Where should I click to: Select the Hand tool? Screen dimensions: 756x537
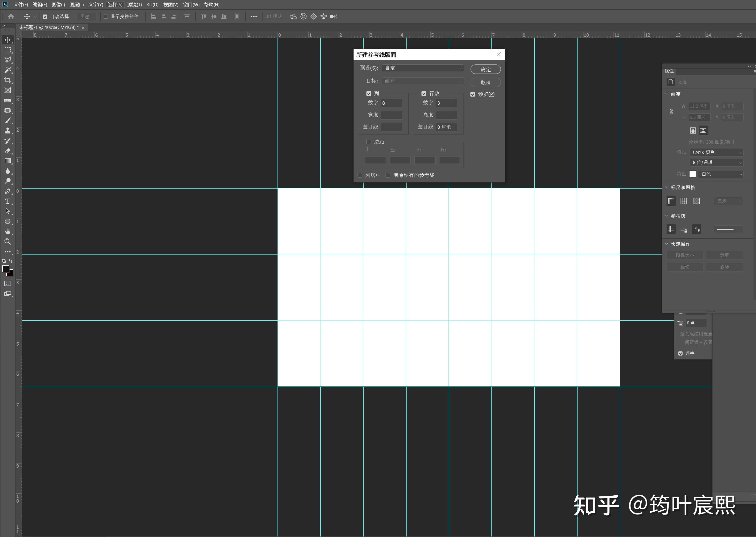8,232
